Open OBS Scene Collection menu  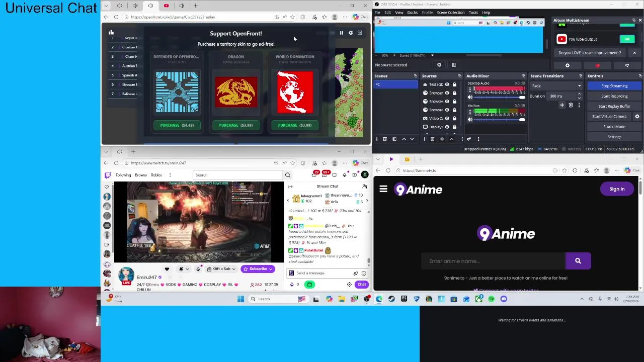coord(451,13)
